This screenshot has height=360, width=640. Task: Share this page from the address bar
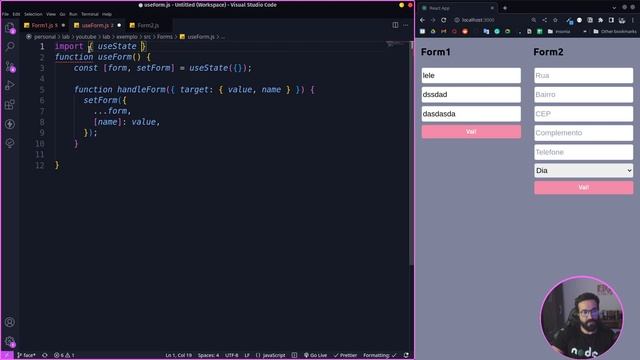click(x=544, y=20)
